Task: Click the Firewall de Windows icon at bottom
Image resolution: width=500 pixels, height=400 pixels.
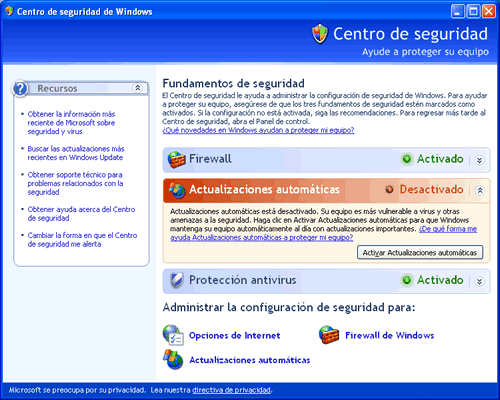Action: coord(329,335)
